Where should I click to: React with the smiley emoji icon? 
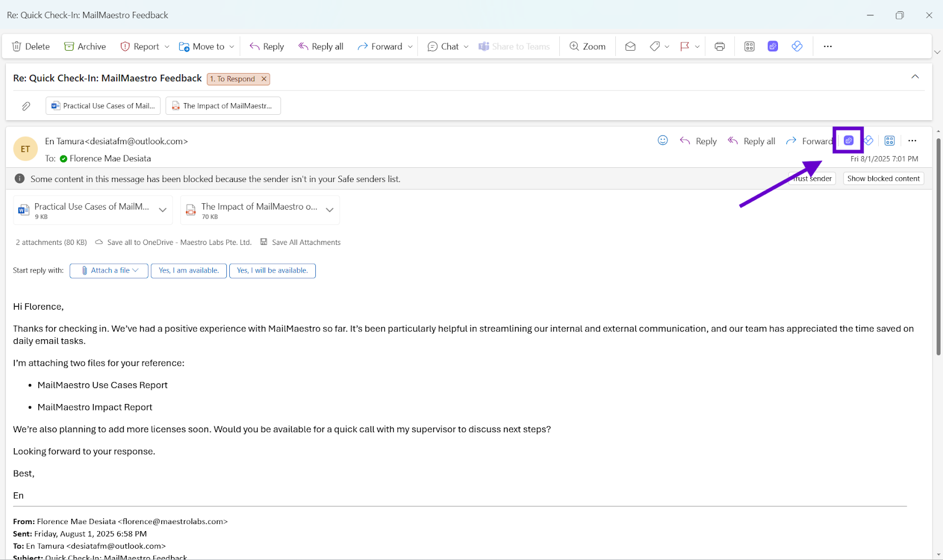(663, 140)
